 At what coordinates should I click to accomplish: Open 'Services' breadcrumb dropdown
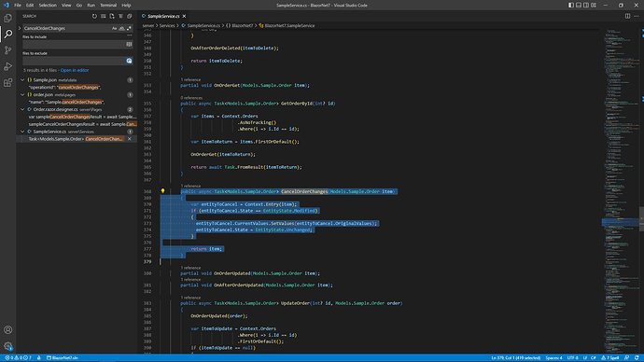pyautogui.click(x=167, y=25)
